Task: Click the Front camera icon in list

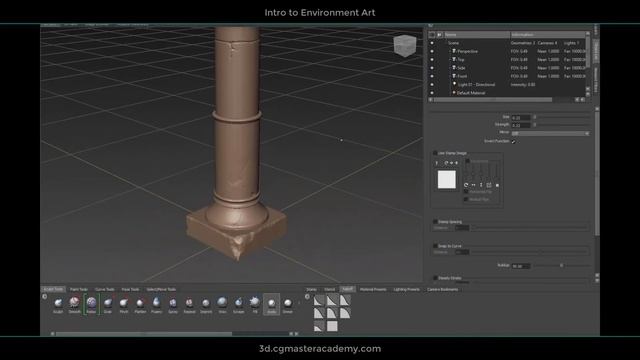Action: (x=454, y=76)
